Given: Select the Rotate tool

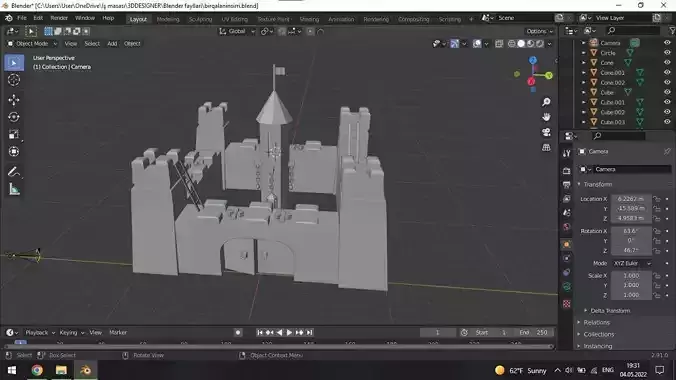Looking at the screenshot, I should tap(14, 117).
